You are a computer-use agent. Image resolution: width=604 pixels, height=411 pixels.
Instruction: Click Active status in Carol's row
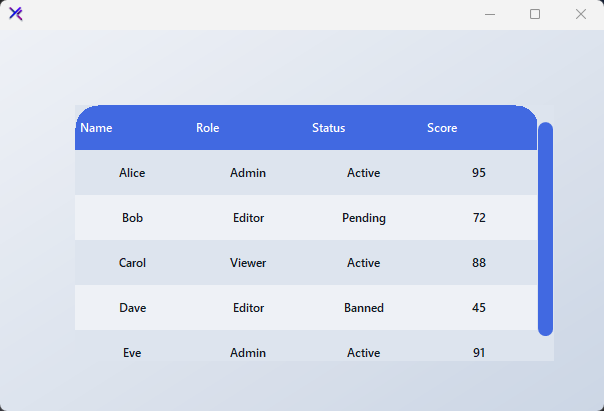(364, 263)
